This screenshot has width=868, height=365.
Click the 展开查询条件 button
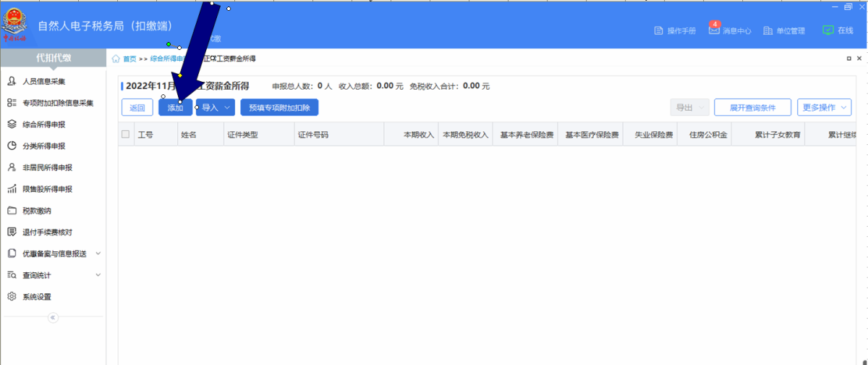752,107
